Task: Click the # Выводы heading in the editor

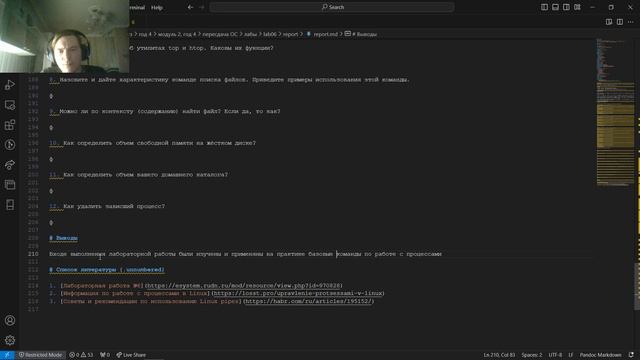Action: [x=63, y=238]
